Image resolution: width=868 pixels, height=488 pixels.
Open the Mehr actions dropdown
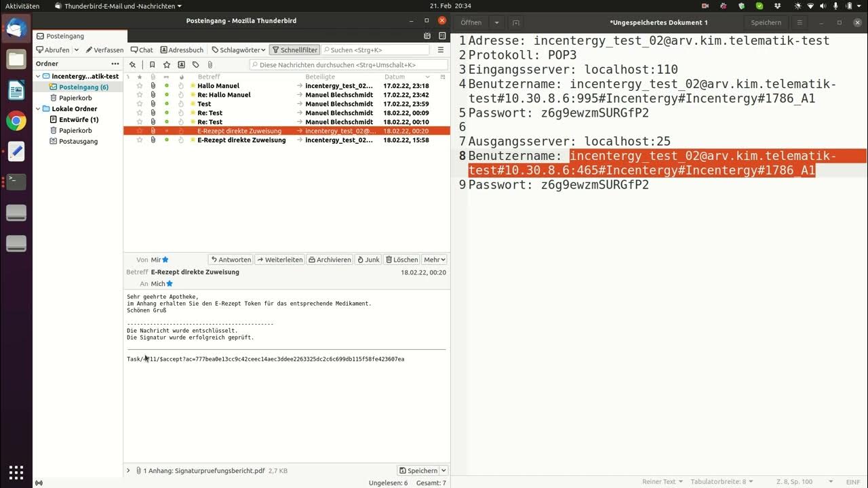[x=435, y=260]
